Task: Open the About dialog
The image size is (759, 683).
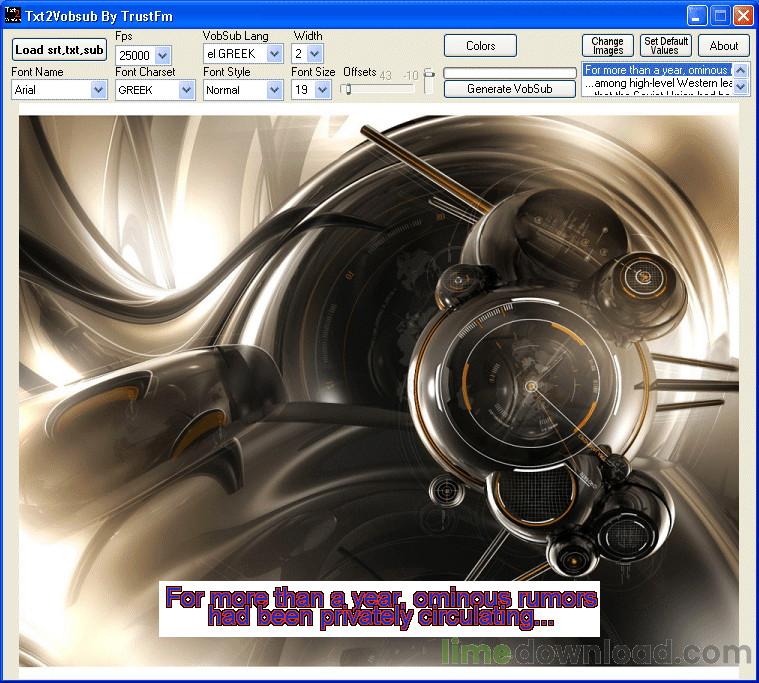Action: tap(723, 46)
